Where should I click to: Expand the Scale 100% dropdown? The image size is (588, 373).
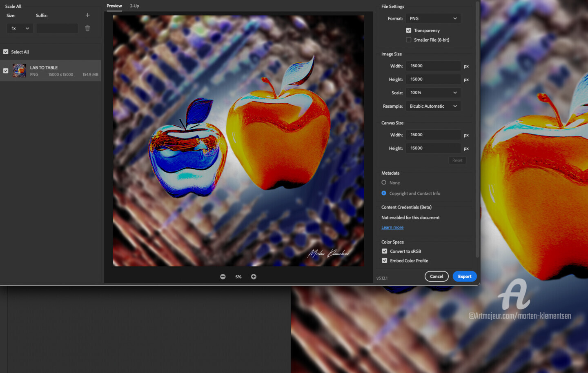point(433,93)
